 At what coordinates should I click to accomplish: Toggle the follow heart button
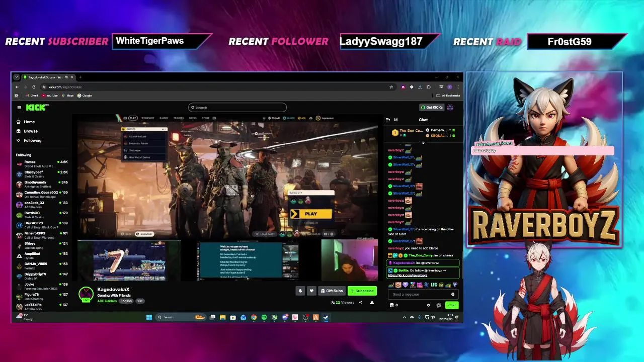click(311, 291)
